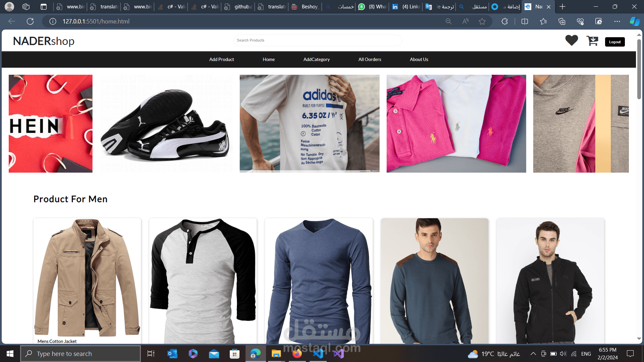Select AddCategory in the navigation bar
This screenshot has height=362, width=644.
click(x=316, y=59)
